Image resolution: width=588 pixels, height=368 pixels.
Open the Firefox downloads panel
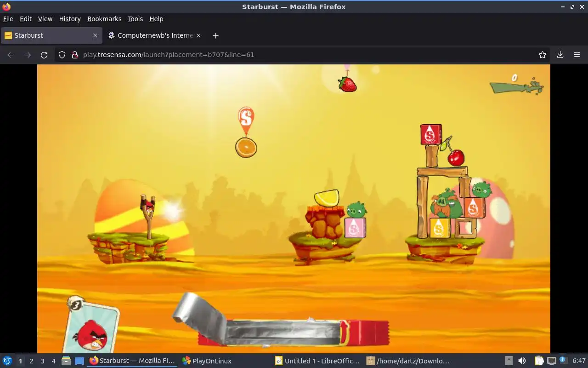pyautogui.click(x=560, y=55)
